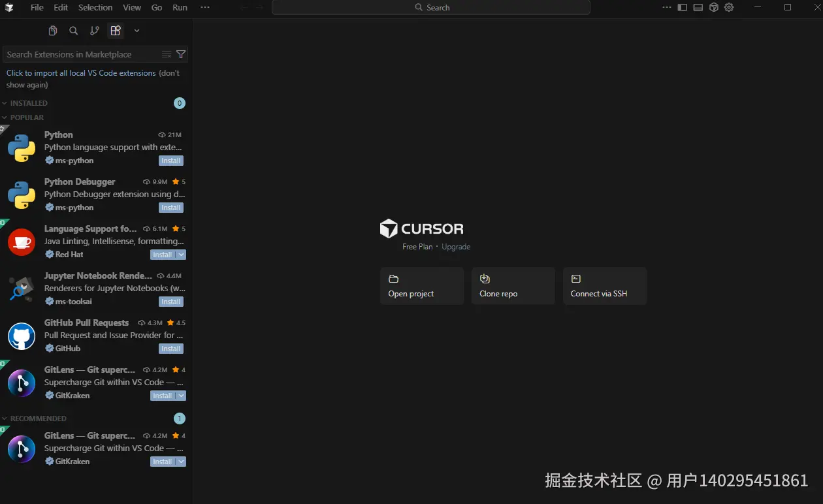Maximize the Cursor window
Viewport: 823px width, 504px height.
(x=788, y=8)
